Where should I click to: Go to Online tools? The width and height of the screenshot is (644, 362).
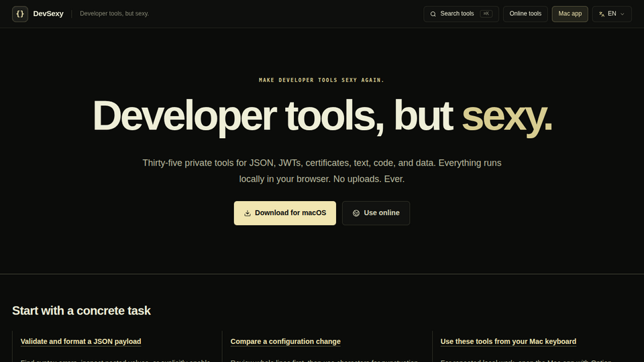pyautogui.click(x=525, y=14)
